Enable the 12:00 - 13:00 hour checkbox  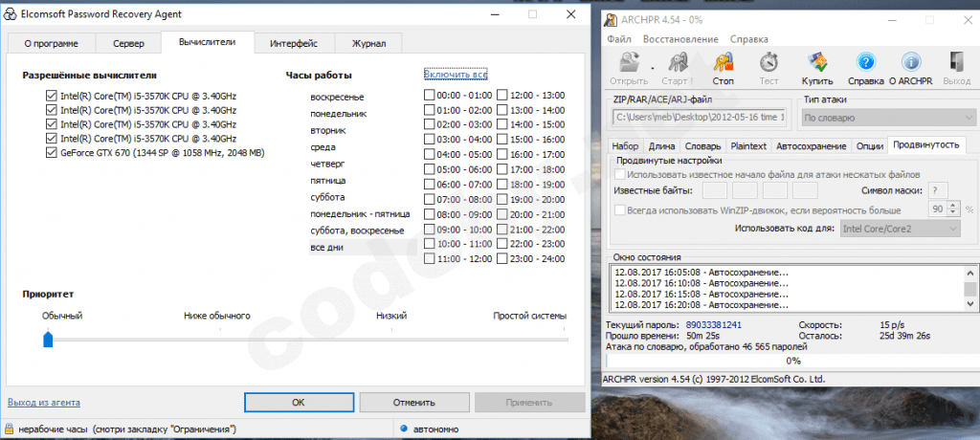pos(503,96)
